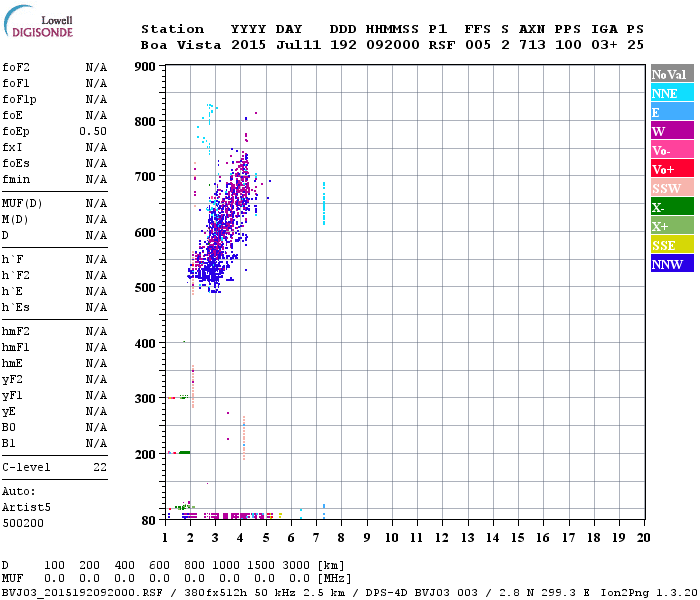Click the cyan echo trace at 7.3 MHz
This screenshot has height=600, width=700.
pyautogui.click(x=324, y=204)
